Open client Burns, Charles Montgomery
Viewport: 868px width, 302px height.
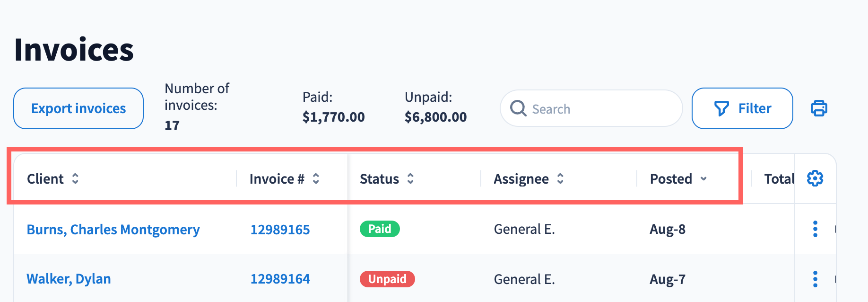pos(113,230)
